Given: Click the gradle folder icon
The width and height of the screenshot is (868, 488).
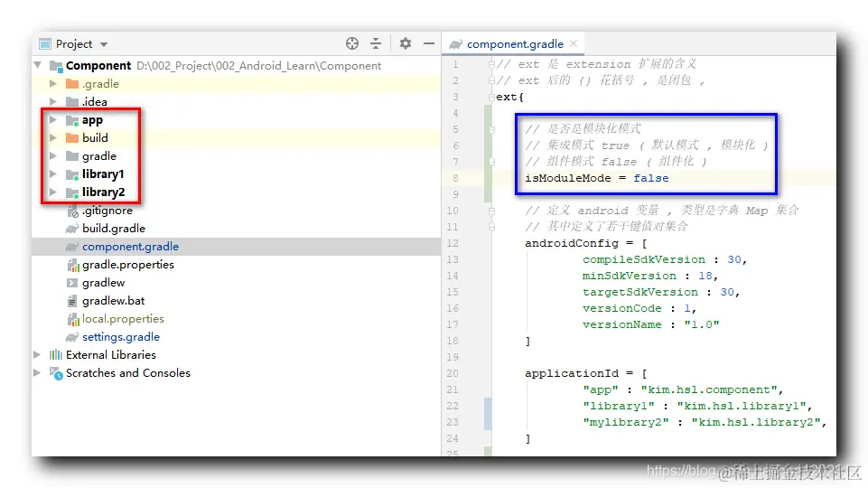Looking at the screenshot, I should click(x=72, y=155).
